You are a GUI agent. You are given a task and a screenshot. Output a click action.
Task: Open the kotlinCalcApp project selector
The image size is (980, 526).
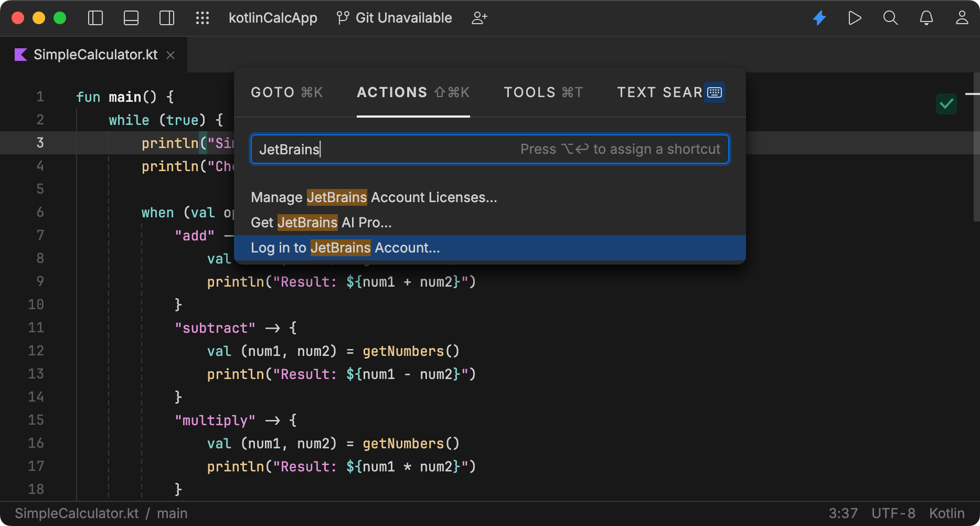(273, 17)
